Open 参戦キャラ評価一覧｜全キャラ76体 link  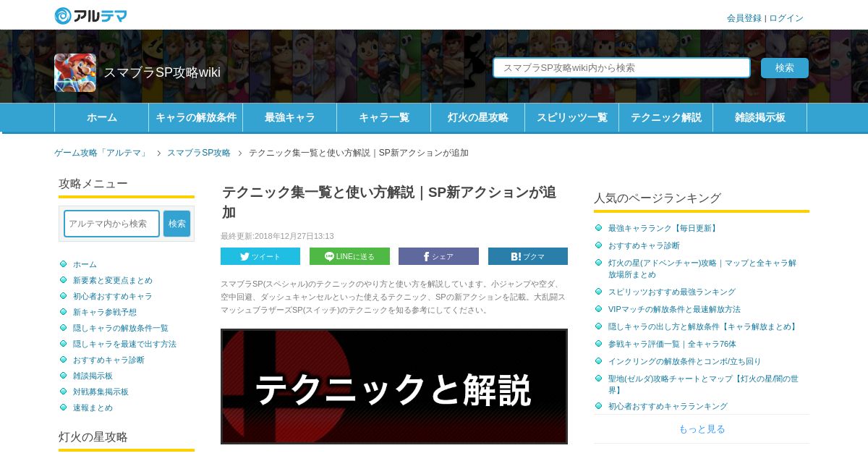pyautogui.click(x=672, y=344)
